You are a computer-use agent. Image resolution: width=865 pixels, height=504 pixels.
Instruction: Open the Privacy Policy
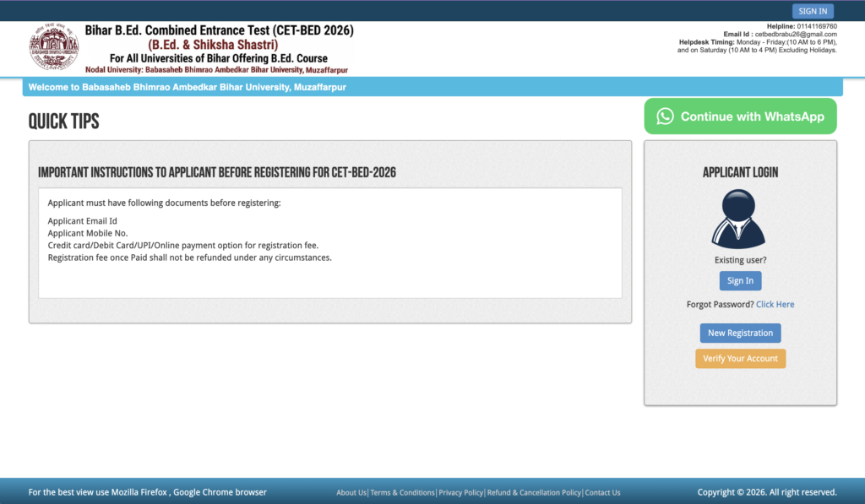coord(460,492)
